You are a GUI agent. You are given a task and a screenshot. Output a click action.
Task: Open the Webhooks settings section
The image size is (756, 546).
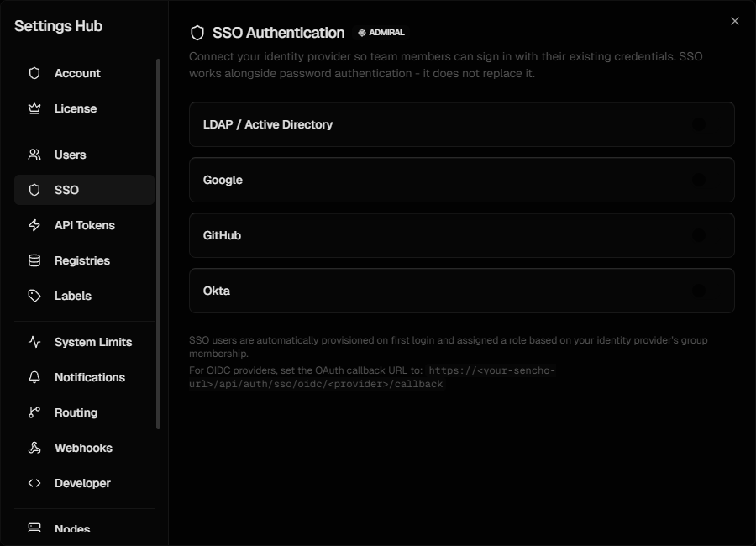[84, 448]
